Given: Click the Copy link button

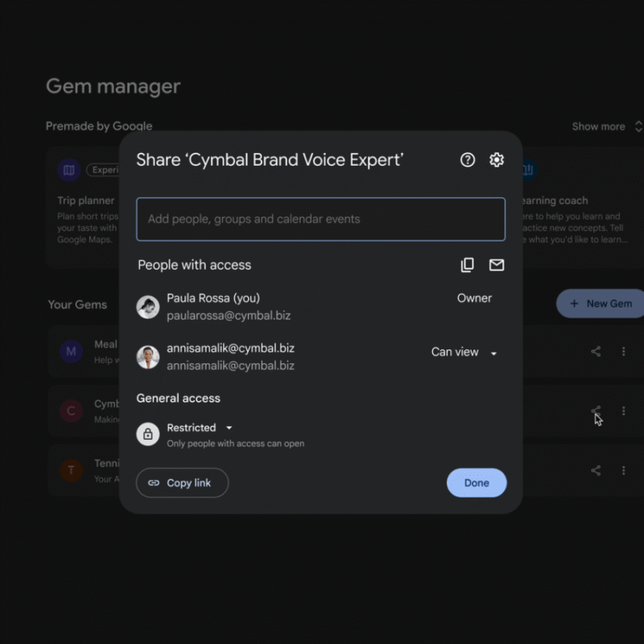Looking at the screenshot, I should tap(182, 483).
